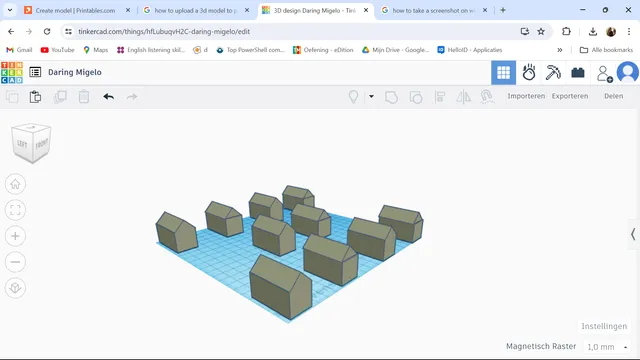Expand the hidden bookmarks chevron
This screenshot has width=640, height=360.
tap(560, 50)
